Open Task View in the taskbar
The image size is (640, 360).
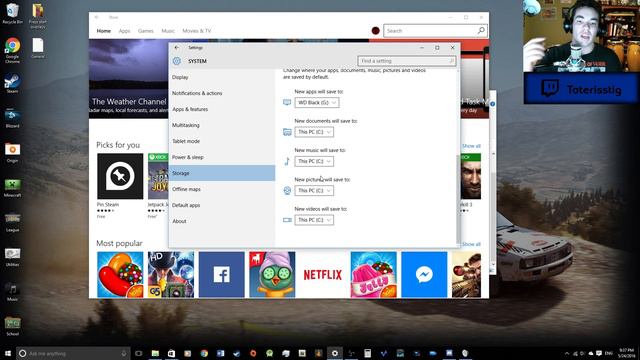tap(139, 353)
